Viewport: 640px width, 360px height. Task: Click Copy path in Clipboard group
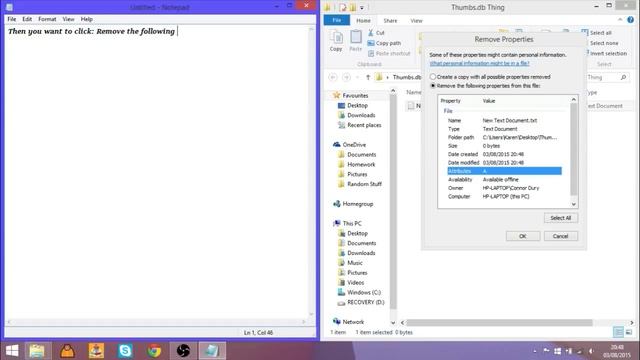click(x=384, y=43)
